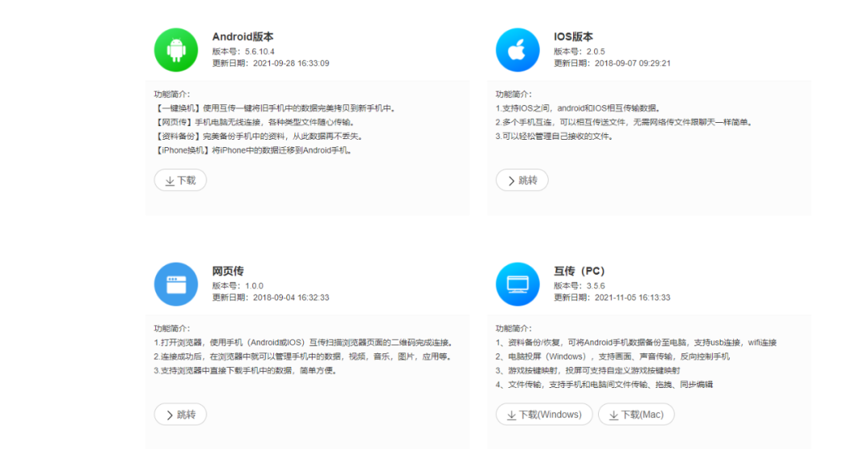This screenshot has height=449, width=868.
Task: Click line 2.连接成功后 description
Action: 304,357
